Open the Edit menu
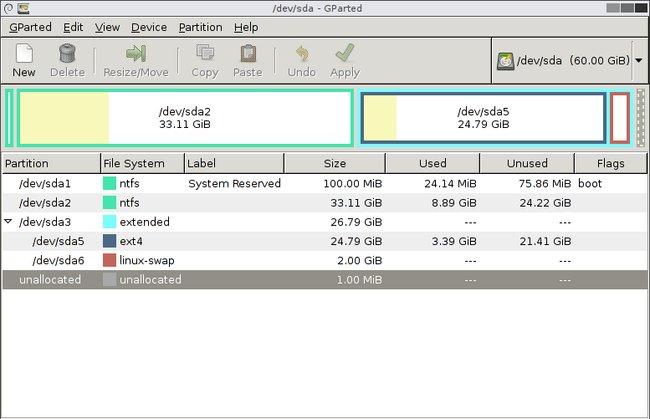The image size is (650, 419). [73, 27]
